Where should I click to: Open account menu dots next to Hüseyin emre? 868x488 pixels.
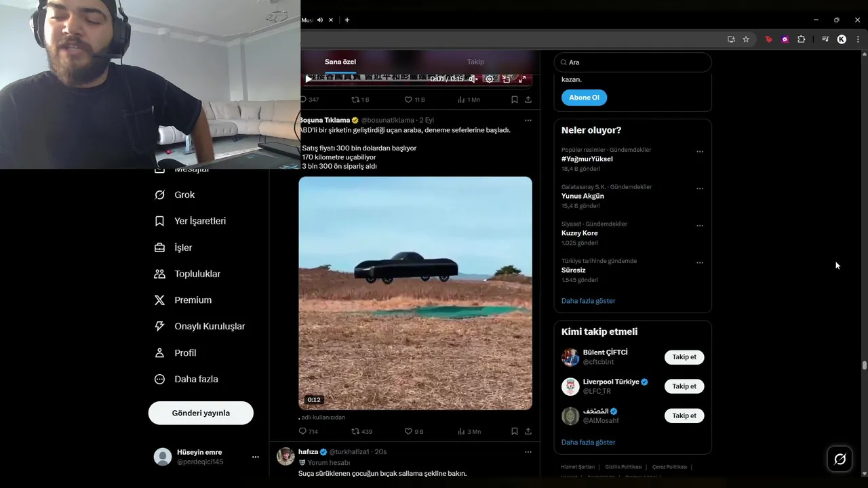256,457
